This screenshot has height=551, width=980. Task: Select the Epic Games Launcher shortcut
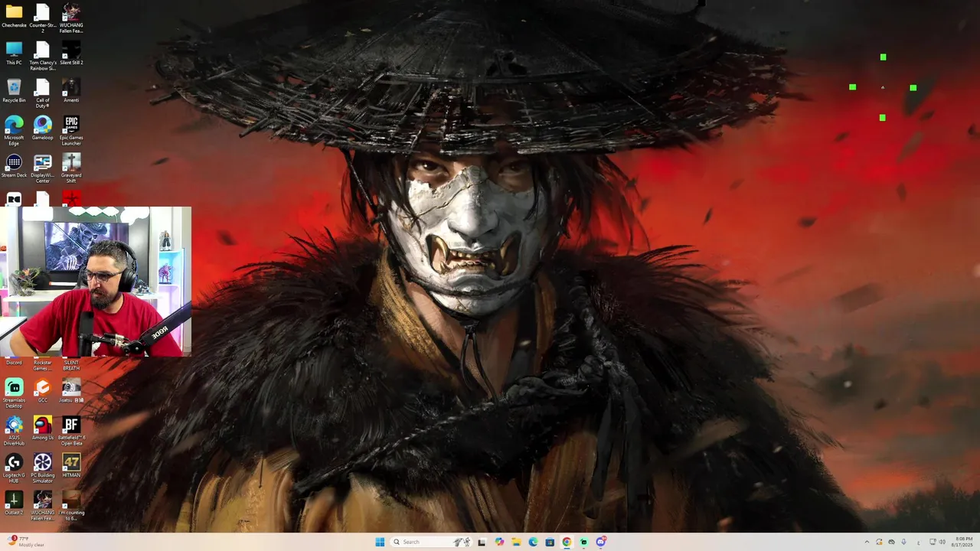pyautogui.click(x=71, y=131)
